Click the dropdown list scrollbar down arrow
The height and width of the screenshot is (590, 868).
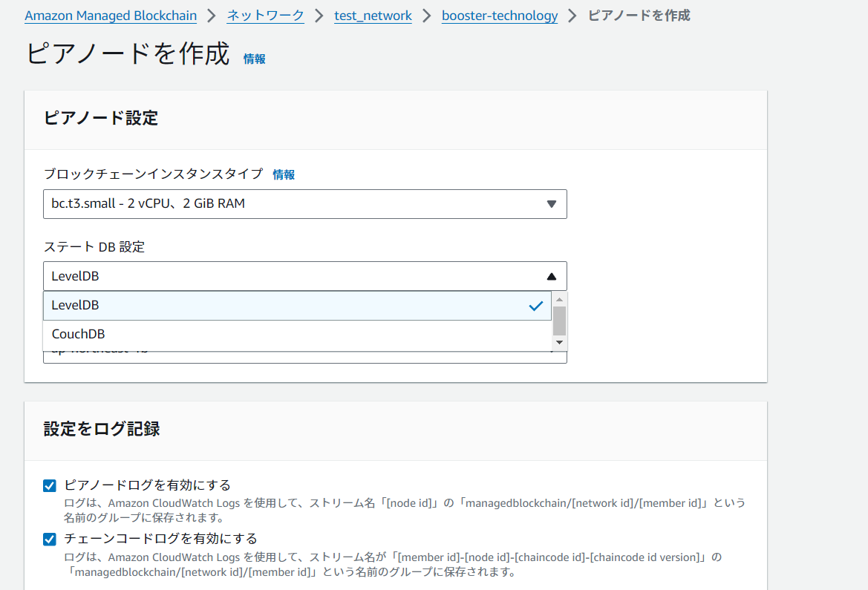pyautogui.click(x=560, y=342)
